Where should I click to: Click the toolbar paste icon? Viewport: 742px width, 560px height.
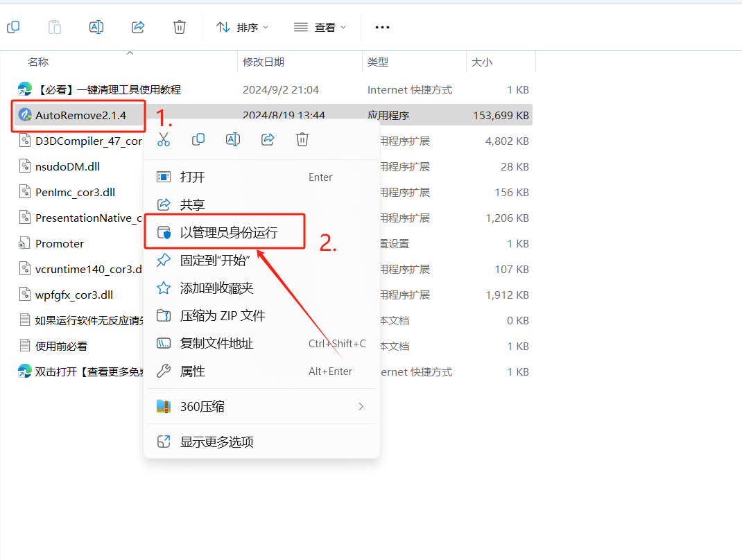(x=55, y=27)
